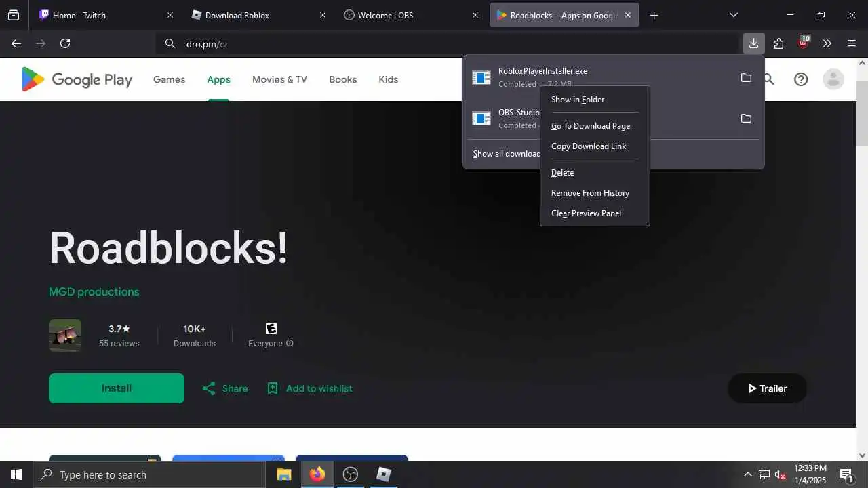
Task: Open the Books section
Action: pyautogui.click(x=342, y=79)
